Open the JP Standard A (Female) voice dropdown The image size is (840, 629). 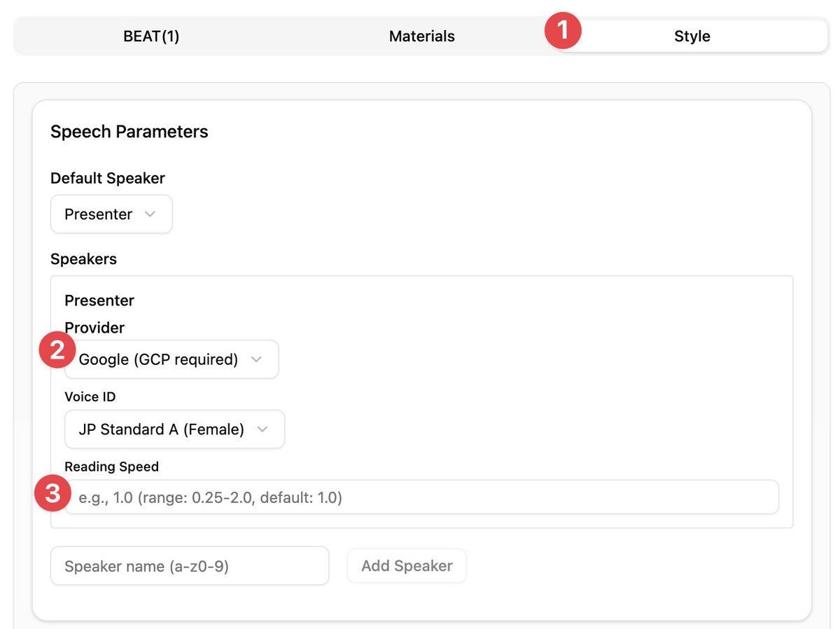point(174,429)
